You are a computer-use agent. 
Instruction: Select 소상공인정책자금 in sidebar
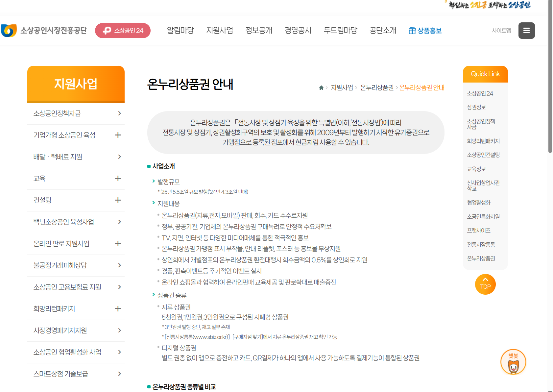click(x=76, y=113)
